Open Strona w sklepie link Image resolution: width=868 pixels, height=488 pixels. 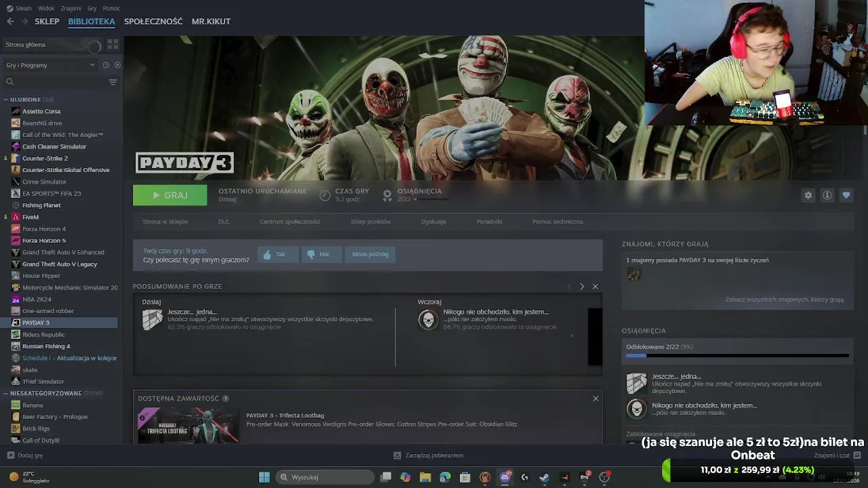(165, 222)
